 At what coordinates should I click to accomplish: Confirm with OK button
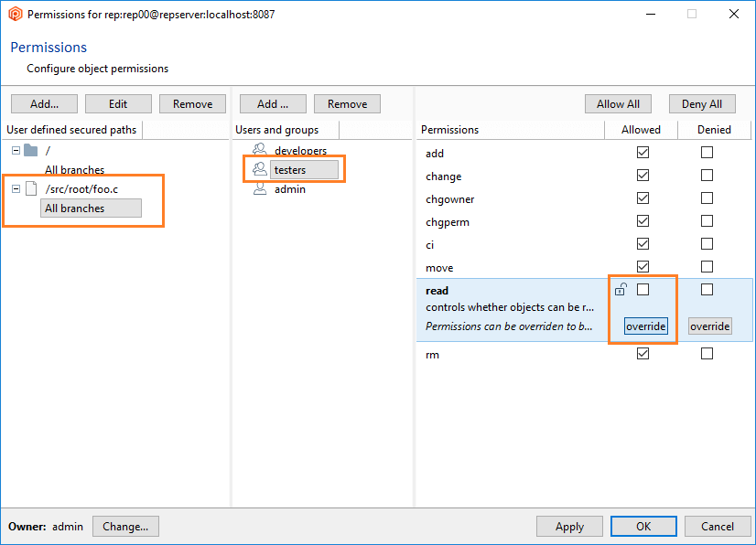point(643,526)
